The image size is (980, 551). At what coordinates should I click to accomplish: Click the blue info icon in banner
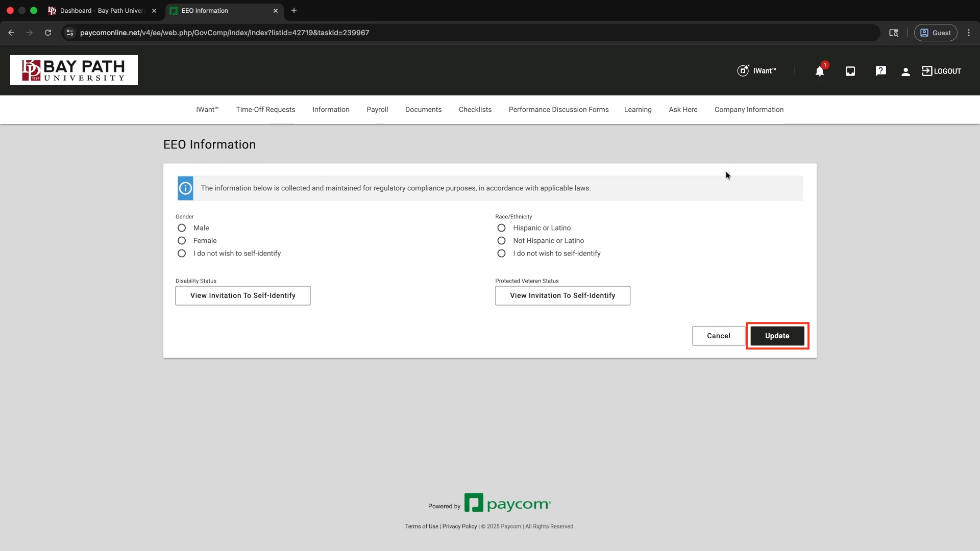point(185,188)
